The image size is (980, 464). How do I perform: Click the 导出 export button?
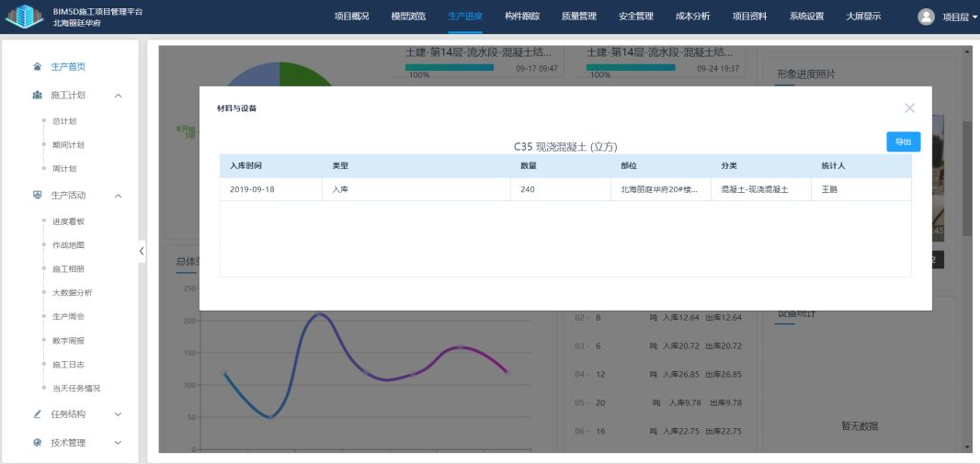(903, 141)
